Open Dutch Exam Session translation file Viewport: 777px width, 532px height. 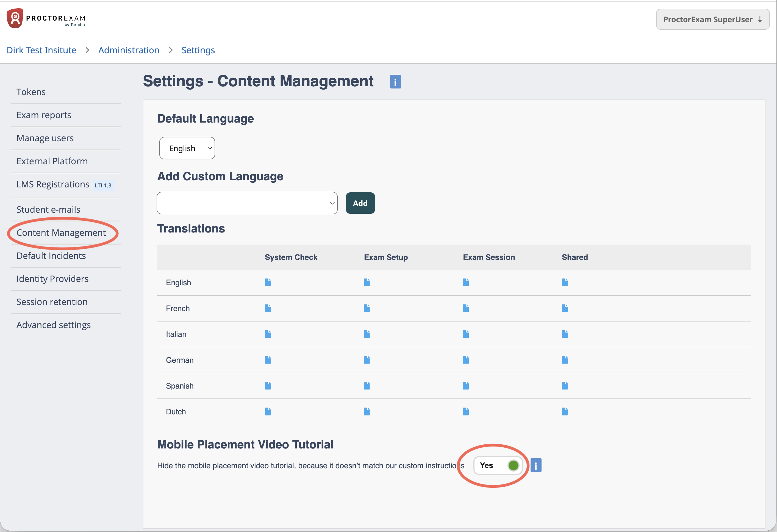click(x=466, y=412)
